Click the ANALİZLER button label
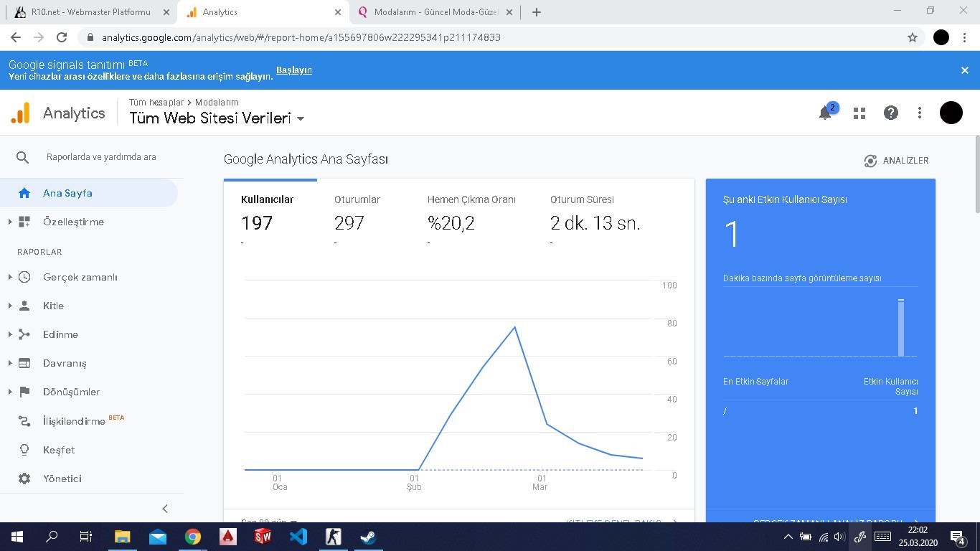Screen dimensions: 980x551 [x=905, y=161]
